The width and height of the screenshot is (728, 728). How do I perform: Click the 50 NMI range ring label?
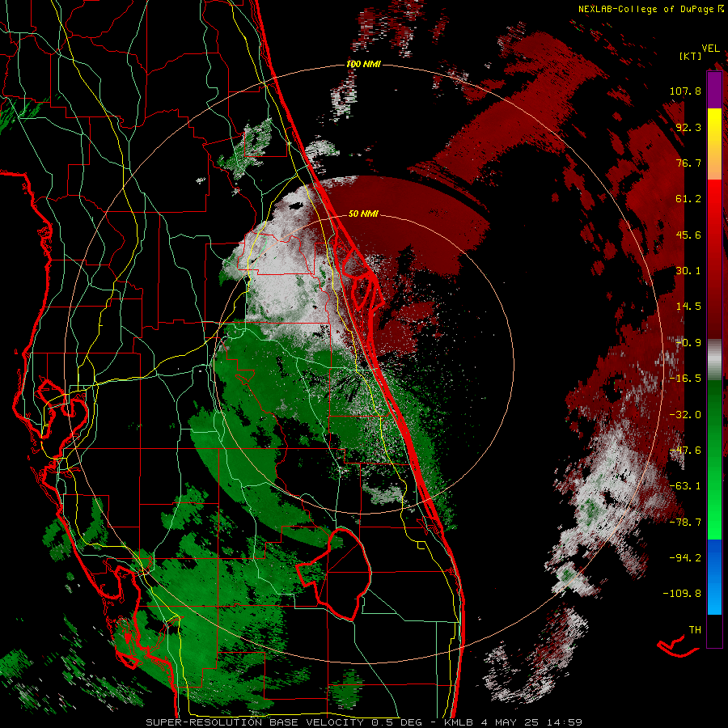[363, 214]
